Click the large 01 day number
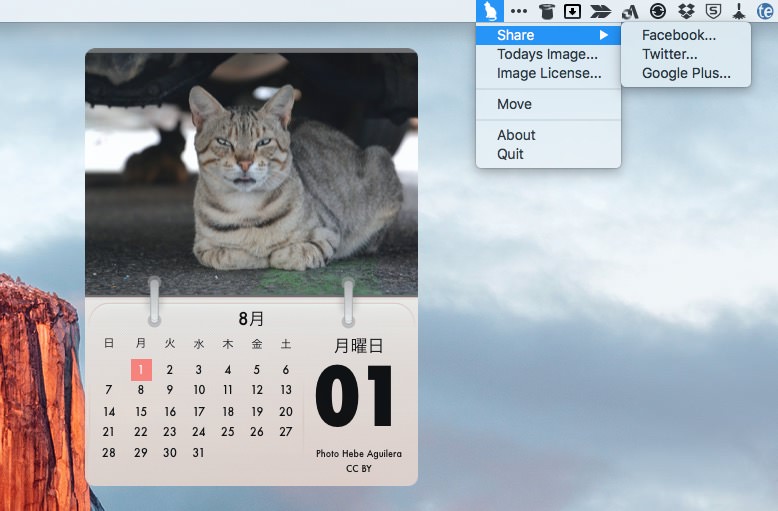Image resolution: width=778 pixels, height=511 pixels. [354, 396]
